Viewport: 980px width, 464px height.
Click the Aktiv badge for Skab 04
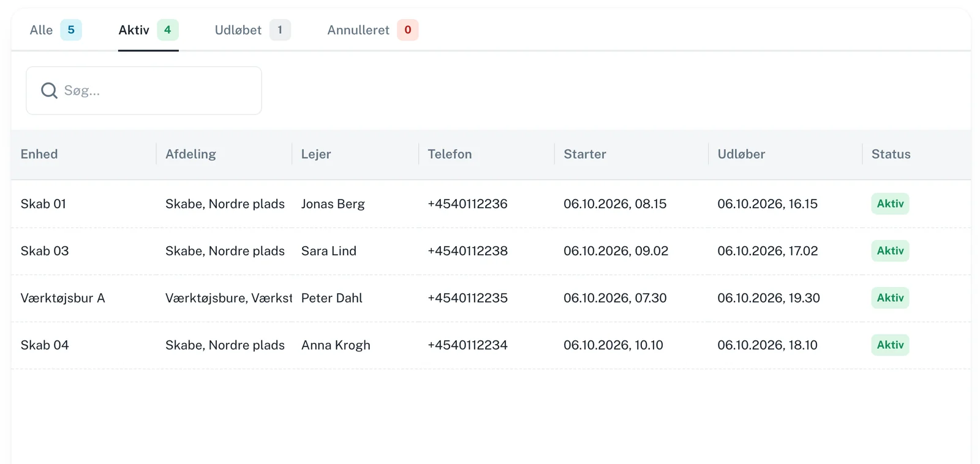pyautogui.click(x=890, y=345)
